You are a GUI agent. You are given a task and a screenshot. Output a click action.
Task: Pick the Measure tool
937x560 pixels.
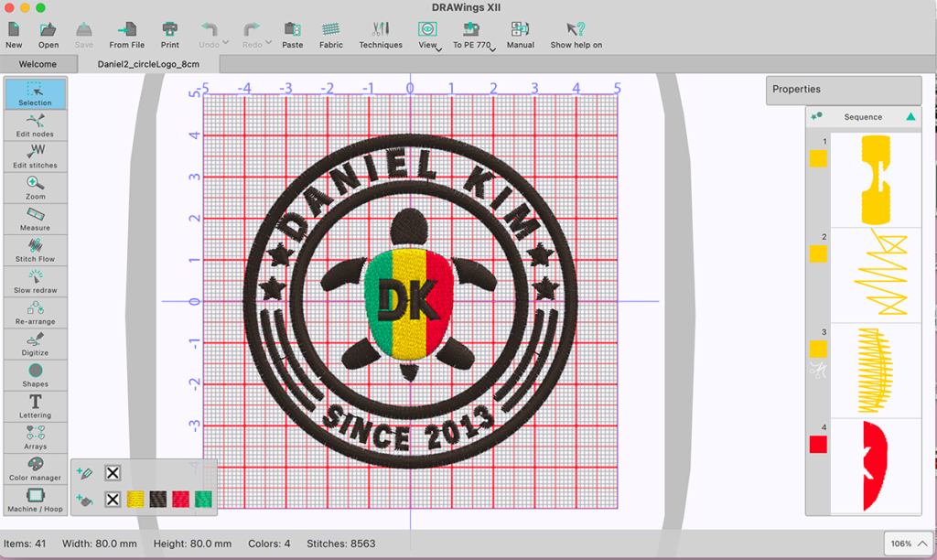pos(36,219)
